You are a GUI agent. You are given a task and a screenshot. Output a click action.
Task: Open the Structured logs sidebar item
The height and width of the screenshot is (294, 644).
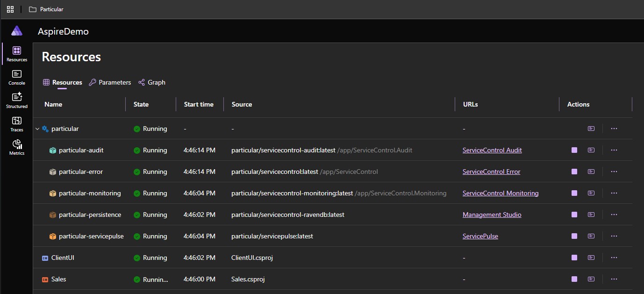[x=17, y=100]
